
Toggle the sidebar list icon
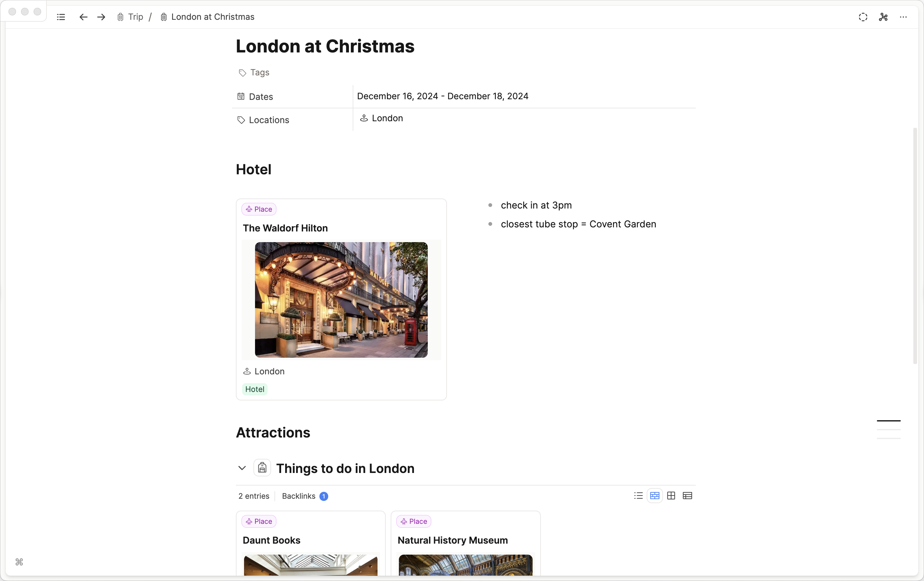(61, 17)
